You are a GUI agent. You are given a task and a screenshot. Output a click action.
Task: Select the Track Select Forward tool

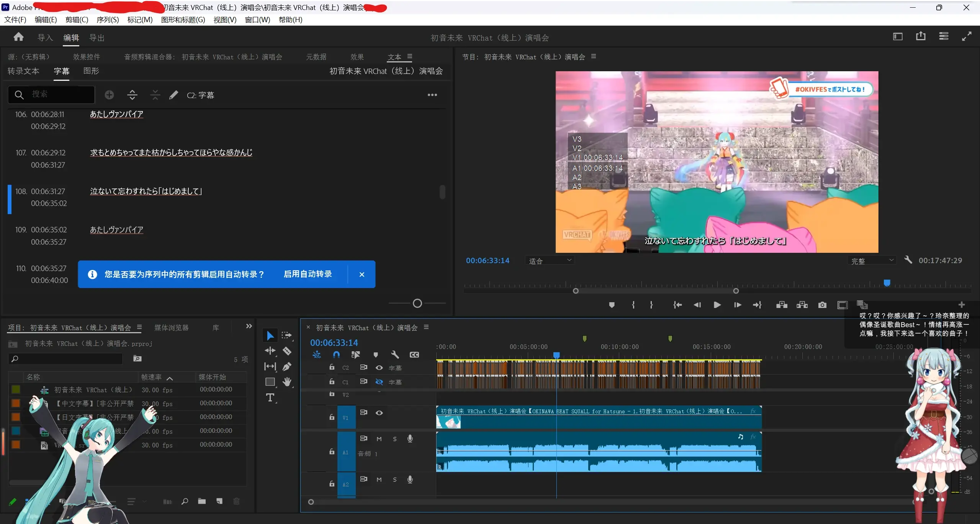tap(286, 336)
